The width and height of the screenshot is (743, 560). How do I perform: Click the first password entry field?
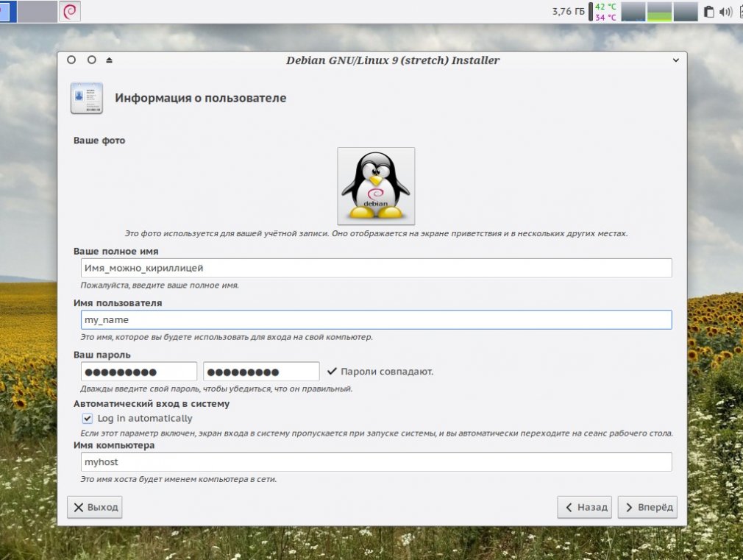(139, 372)
